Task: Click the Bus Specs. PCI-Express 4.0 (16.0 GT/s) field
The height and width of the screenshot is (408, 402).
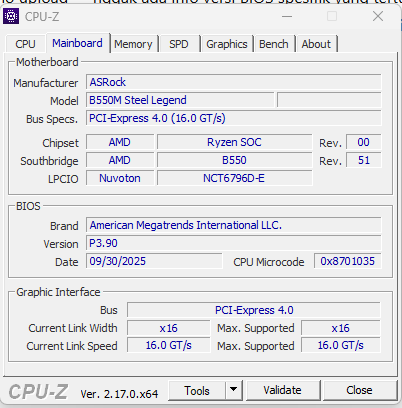Action: (233, 118)
